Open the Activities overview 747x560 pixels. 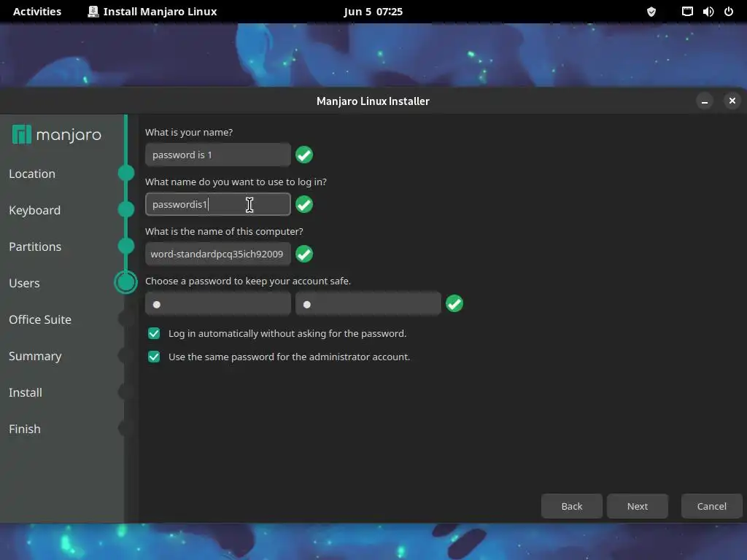point(37,12)
